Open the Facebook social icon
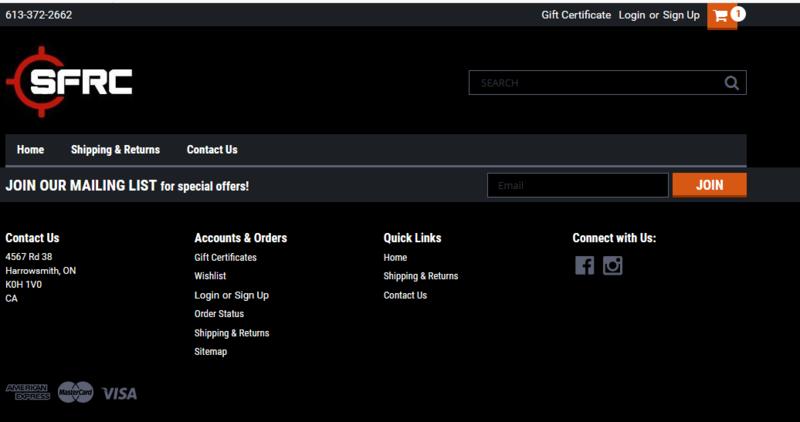800x422 pixels. (x=584, y=265)
